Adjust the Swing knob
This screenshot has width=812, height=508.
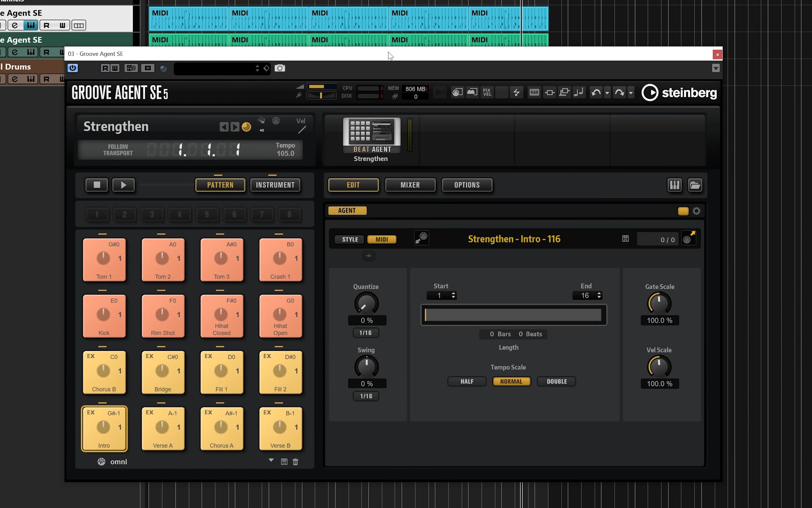[366, 367]
